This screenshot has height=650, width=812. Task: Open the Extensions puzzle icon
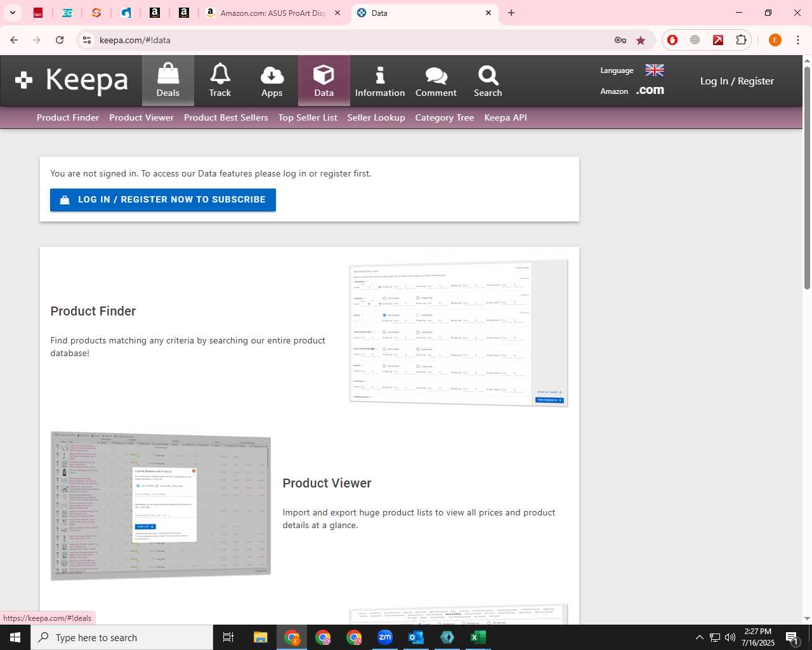point(741,40)
